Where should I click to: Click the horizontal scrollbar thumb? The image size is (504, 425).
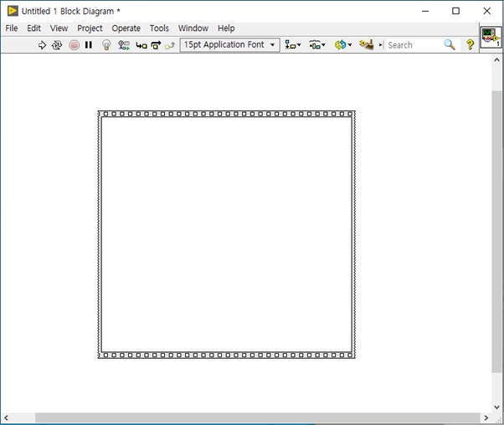click(257, 417)
